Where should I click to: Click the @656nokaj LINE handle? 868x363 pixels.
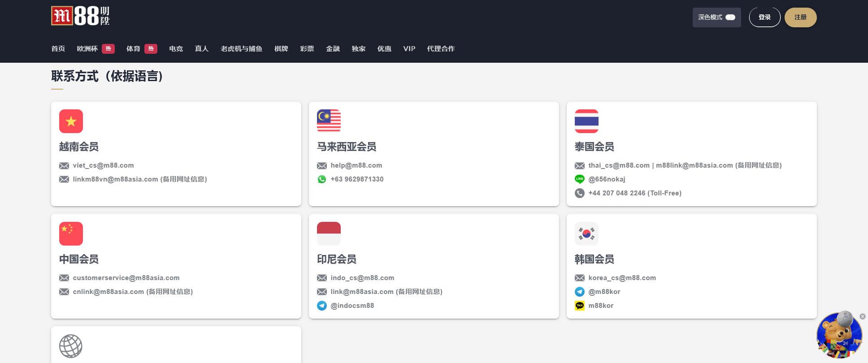tap(607, 179)
